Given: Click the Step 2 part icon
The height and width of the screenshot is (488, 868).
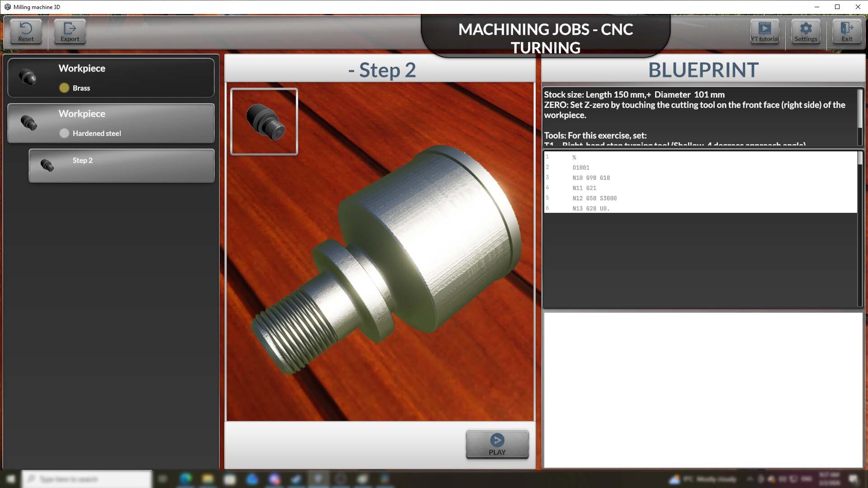Looking at the screenshot, I should tap(47, 165).
